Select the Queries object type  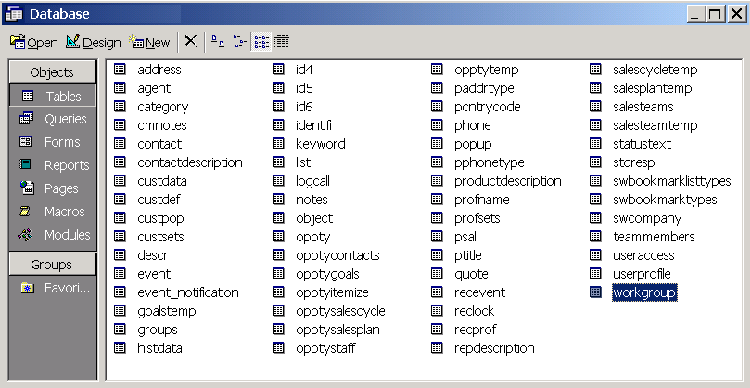[x=53, y=119]
